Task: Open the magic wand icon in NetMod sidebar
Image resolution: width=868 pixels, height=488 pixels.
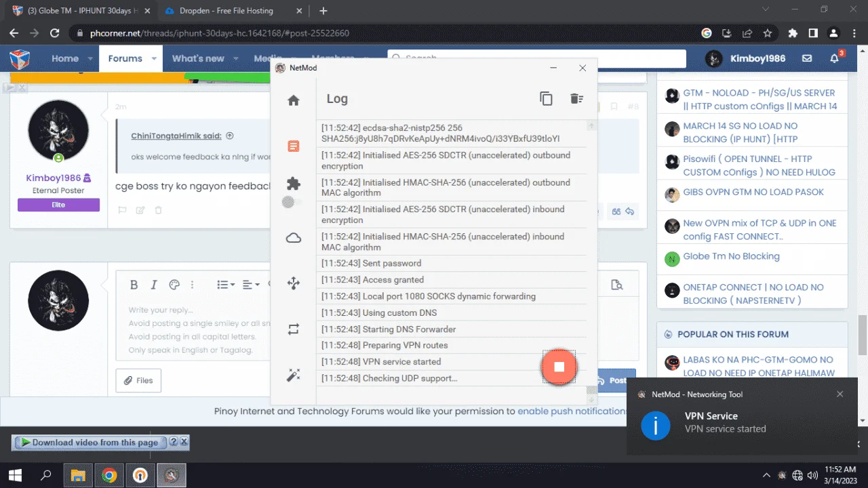Action: pos(294,375)
